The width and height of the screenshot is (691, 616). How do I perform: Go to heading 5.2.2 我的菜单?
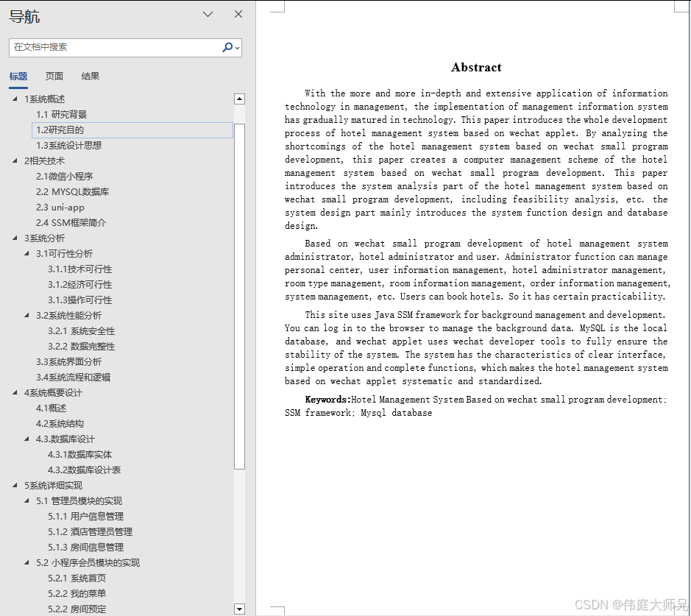point(77,593)
